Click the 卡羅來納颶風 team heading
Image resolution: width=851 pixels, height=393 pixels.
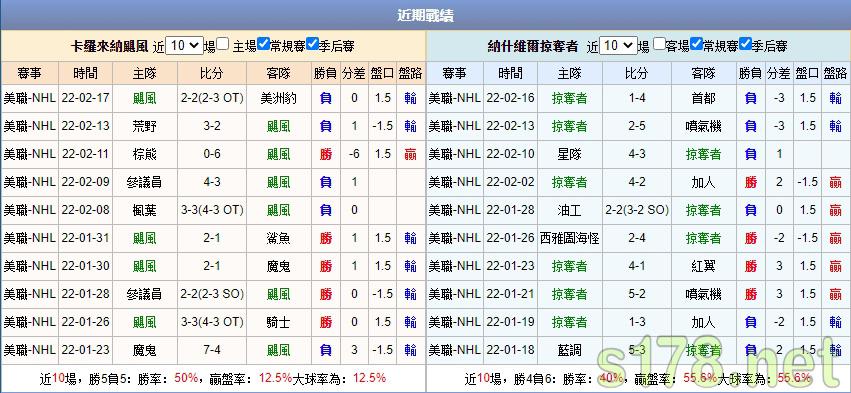(109, 46)
